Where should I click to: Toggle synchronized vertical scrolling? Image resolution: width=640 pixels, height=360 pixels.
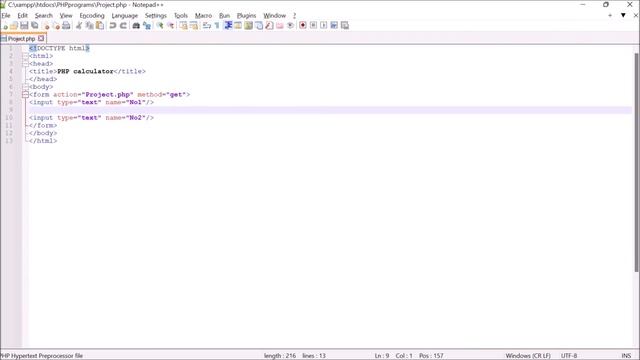tap(183, 26)
